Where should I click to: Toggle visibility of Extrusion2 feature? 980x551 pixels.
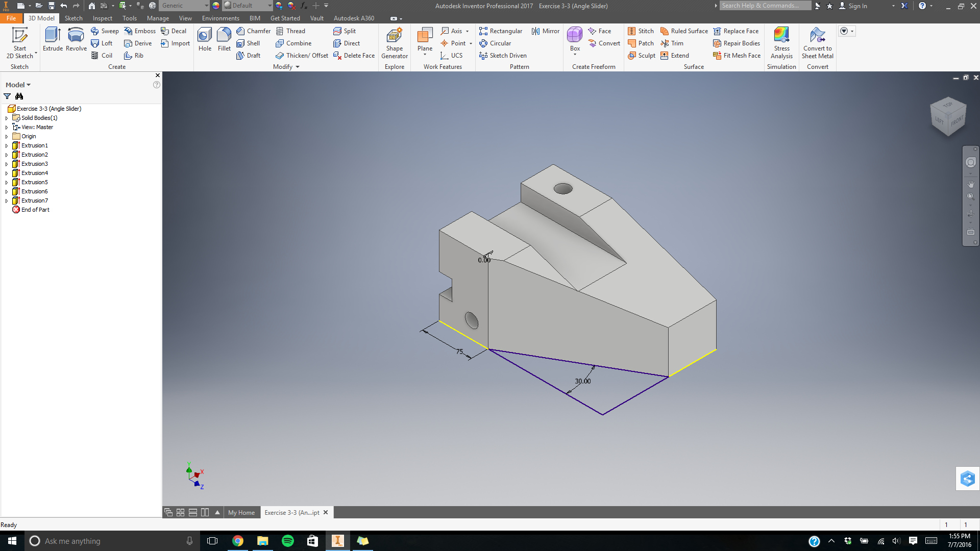pyautogui.click(x=34, y=154)
